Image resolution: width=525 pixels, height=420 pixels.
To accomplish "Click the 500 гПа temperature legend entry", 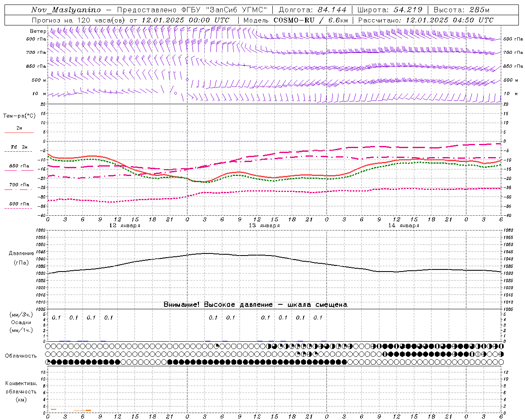I will (19, 204).
